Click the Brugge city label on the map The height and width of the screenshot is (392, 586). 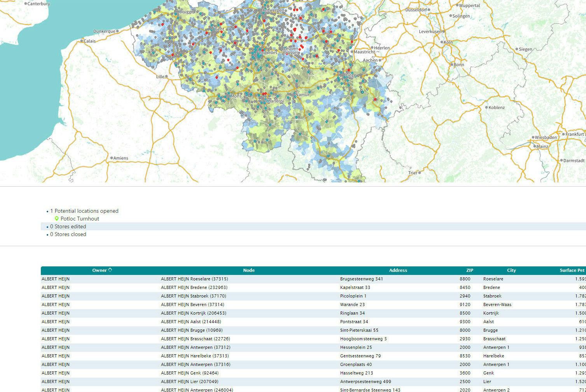pos(186,12)
